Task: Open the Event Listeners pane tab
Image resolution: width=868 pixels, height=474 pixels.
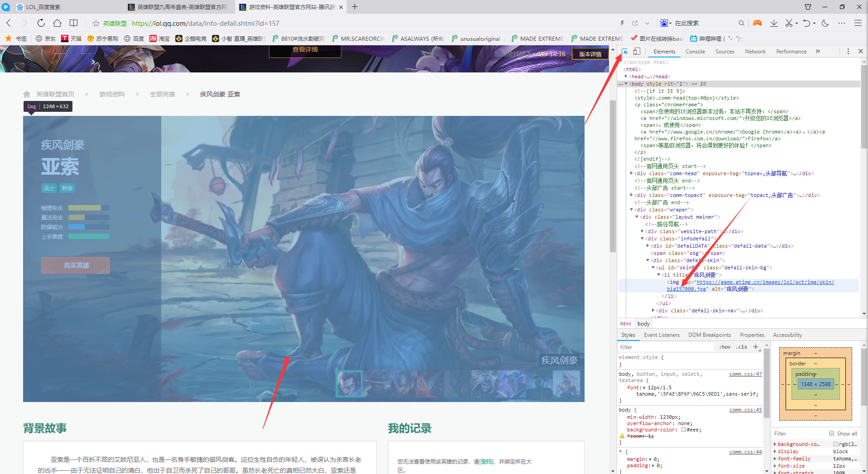Action: [662, 335]
